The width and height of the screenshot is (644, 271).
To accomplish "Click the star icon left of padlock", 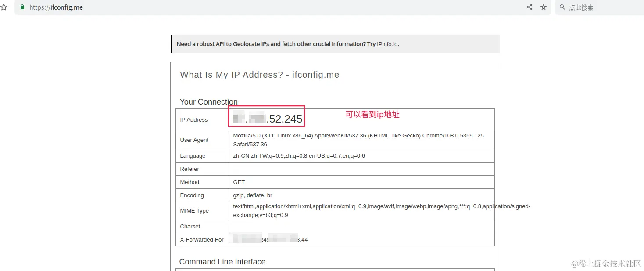I will click(x=4, y=7).
